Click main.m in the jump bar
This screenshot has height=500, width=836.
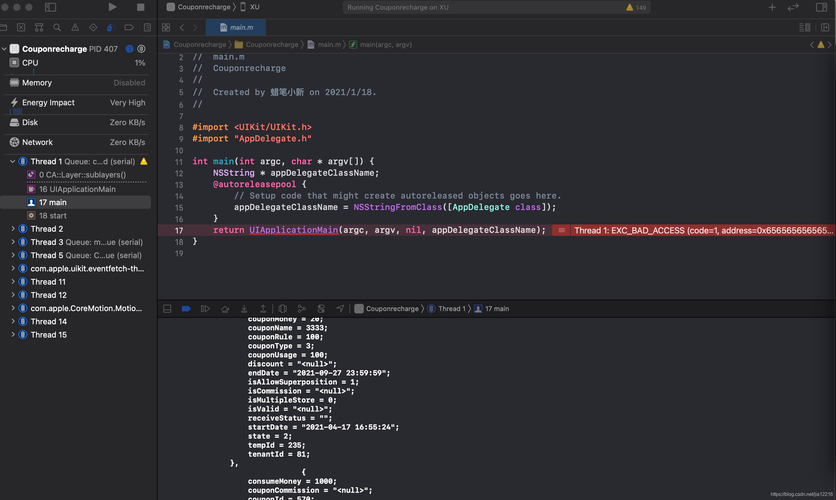pyautogui.click(x=324, y=45)
